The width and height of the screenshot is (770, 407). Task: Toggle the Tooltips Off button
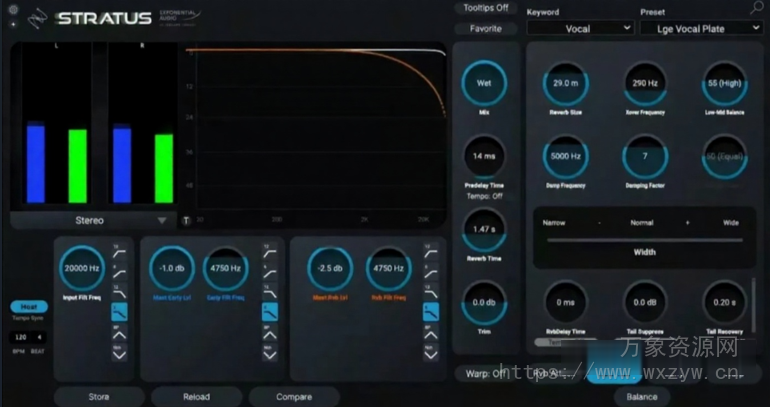[x=486, y=8]
